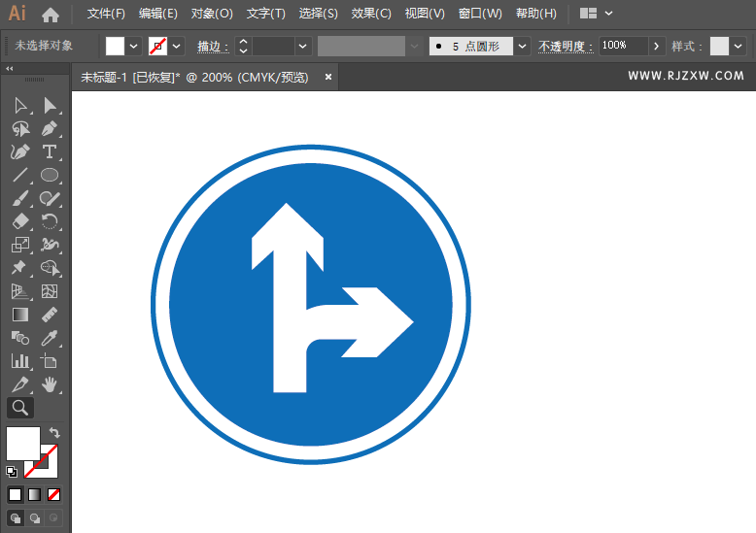Open the 文件(F) menu
The height and width of the screenshot is (533, 756).
point(106,14)
